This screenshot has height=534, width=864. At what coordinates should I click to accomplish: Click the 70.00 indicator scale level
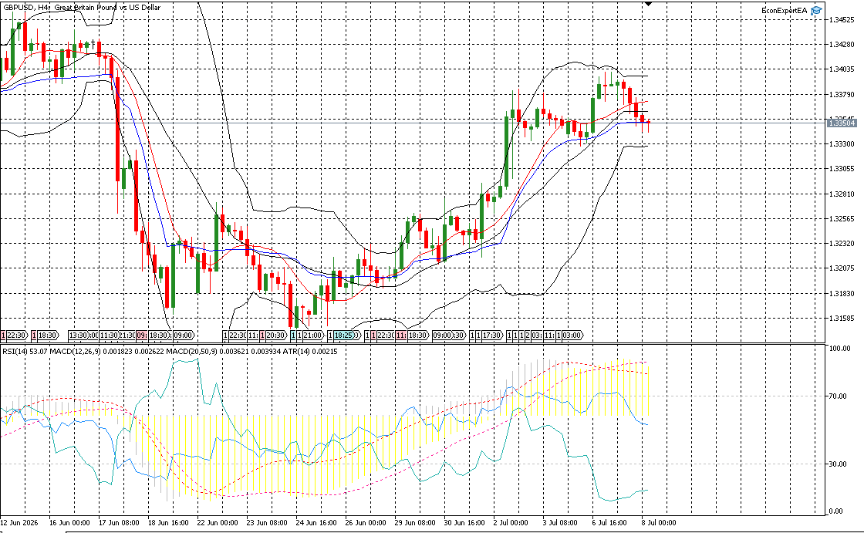[x=838, y=396]
